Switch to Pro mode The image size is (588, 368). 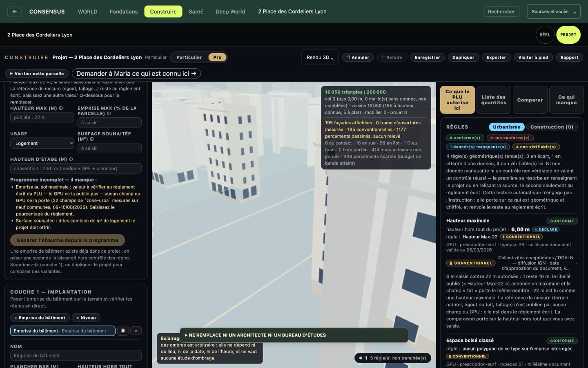tap(217, 57)
